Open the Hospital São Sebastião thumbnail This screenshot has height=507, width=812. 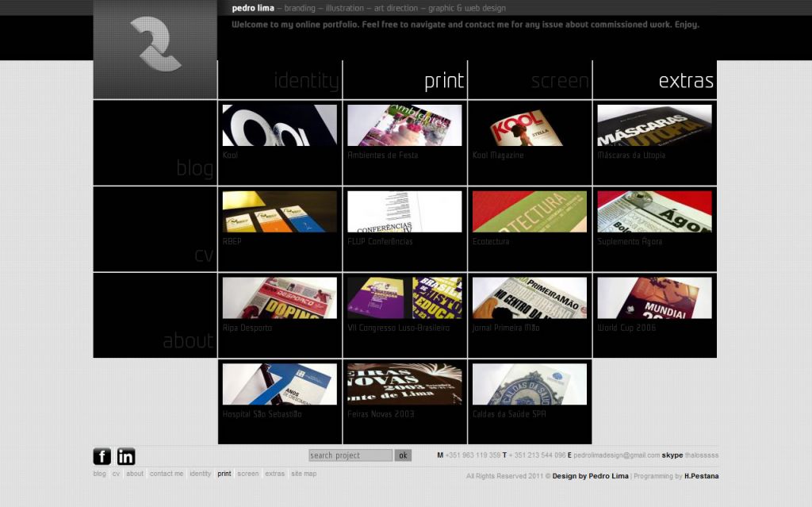pos(280,384)
